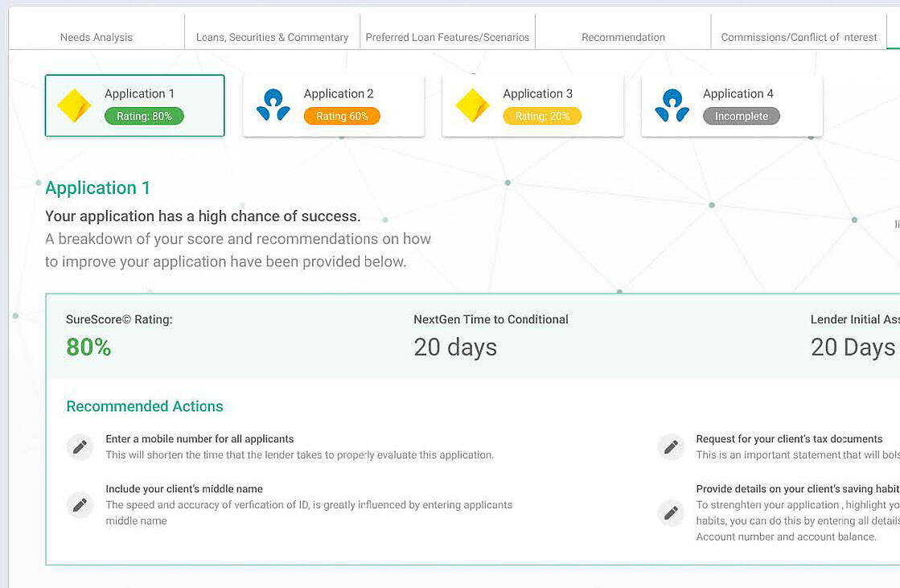Image resolution: width=900 pixels, height=588 pixels.
Task: Click the orange Rating 60% badge
Action: [x=342, y=117]
